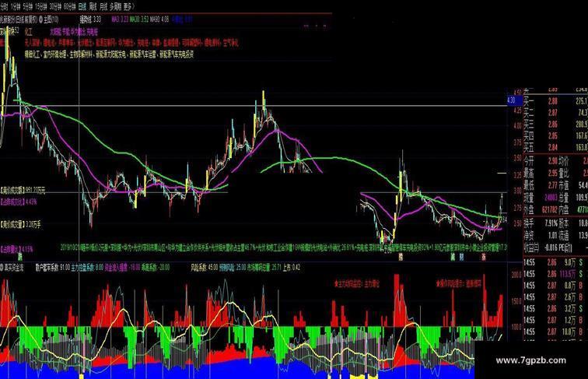Click the 买五 bid row price 2.84
Viewport: 588px width, 379px height.
click(552, 147)
